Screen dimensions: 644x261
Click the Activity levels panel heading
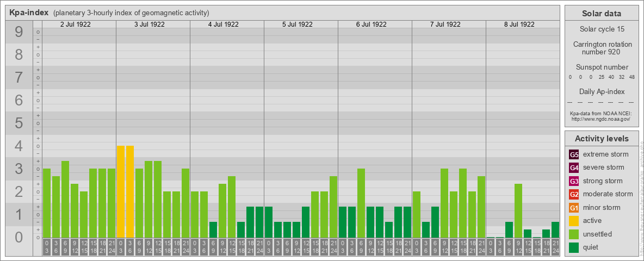tap(602, 139)
